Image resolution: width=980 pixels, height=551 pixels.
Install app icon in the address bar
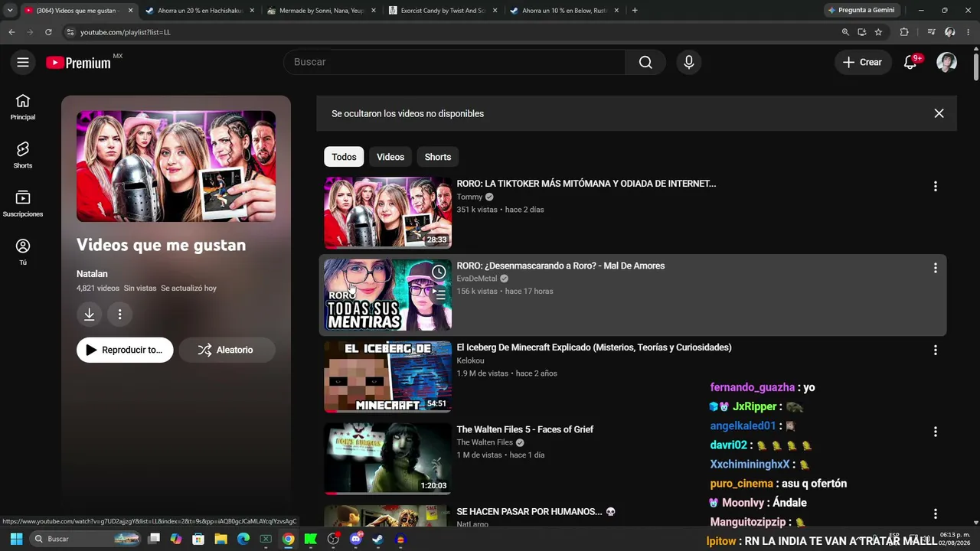coord(862,32)
